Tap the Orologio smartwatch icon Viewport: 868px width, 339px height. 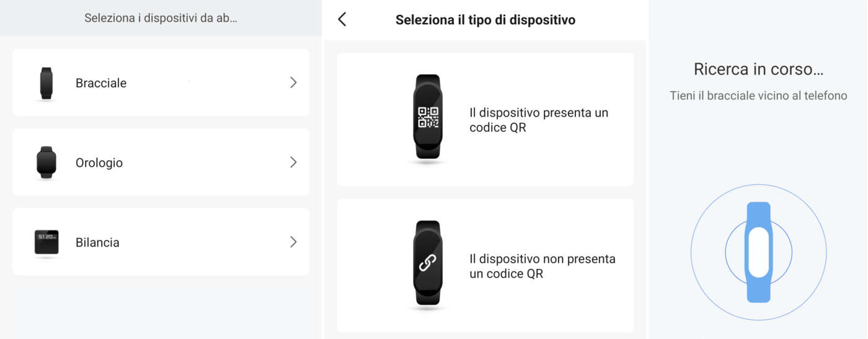point(46,163)
